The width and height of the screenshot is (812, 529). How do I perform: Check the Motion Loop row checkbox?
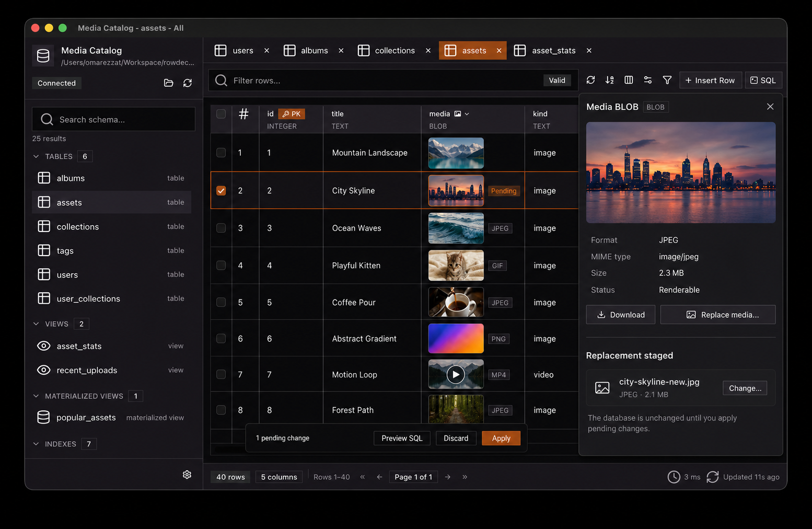coord(221,374)
